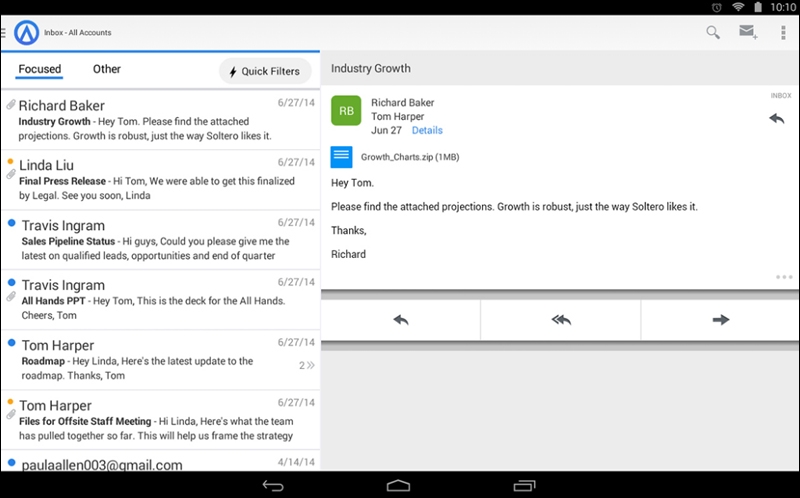
Task: Expand the Tom Harper Roadmap thread
Action: coord(307,365)
